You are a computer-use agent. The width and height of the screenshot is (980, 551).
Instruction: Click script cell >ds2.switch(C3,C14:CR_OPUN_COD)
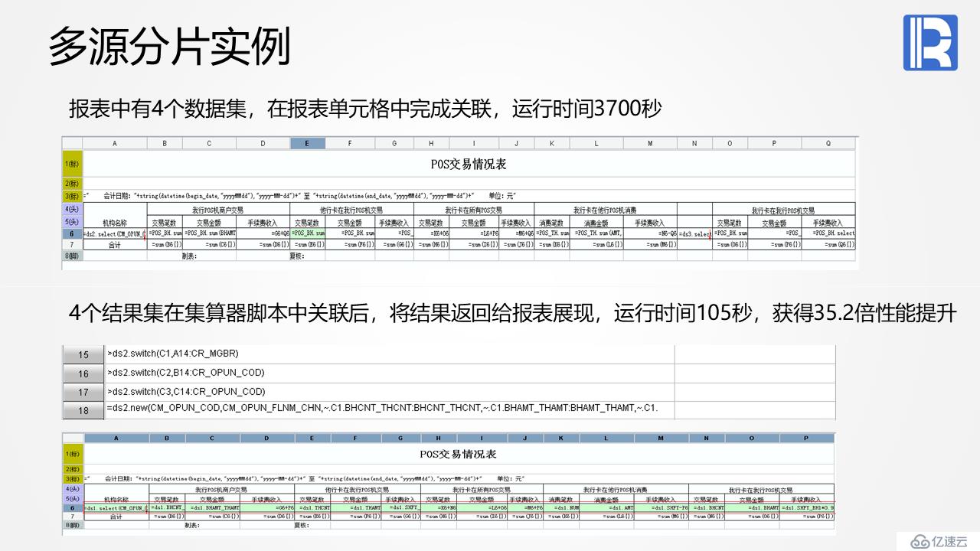click(389, 392)
